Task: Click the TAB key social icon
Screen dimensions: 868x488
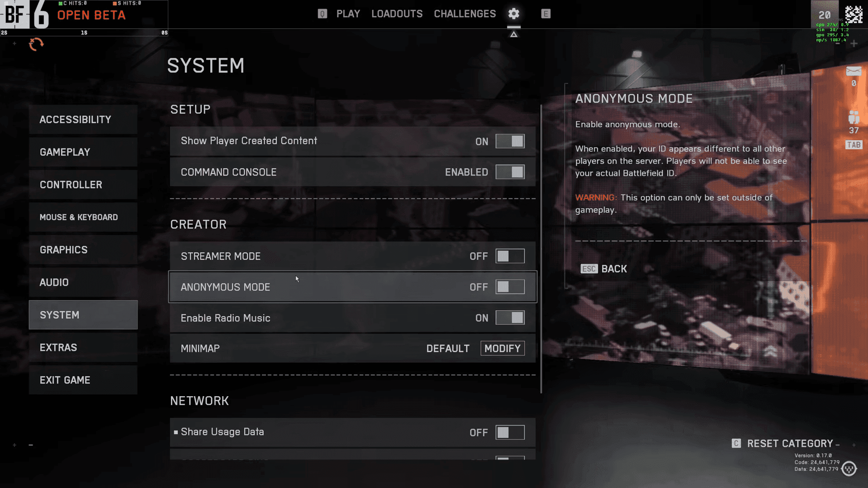Action: pyautogui.click(x=854, y=145)
